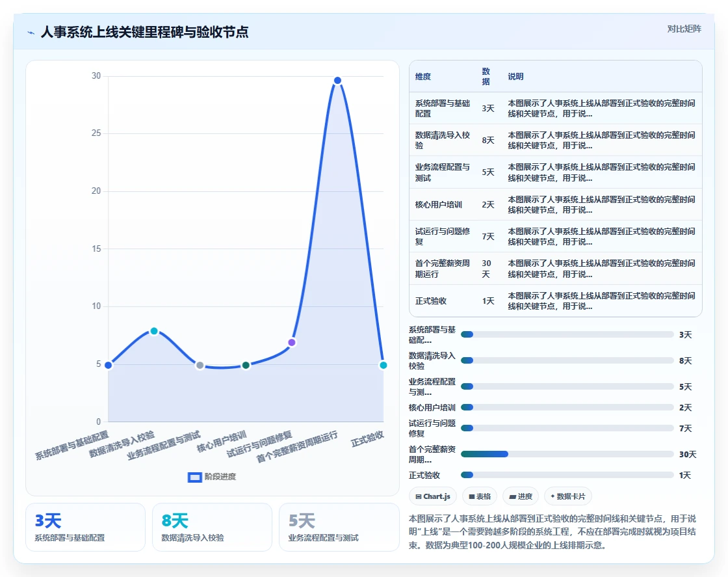Toggle the 阶段进度 legend swatch
Image resolution: width=728 pixels, height=577 pixels.
click(194, 477)
